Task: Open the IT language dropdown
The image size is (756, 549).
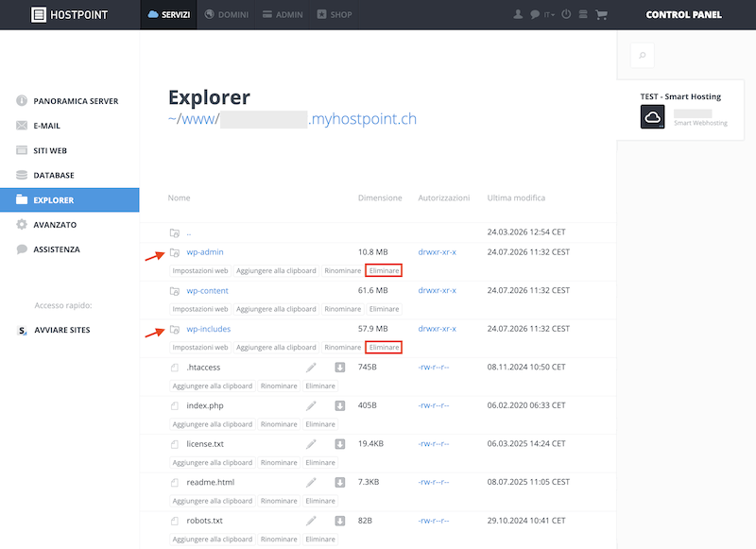Action: (549, 15)
